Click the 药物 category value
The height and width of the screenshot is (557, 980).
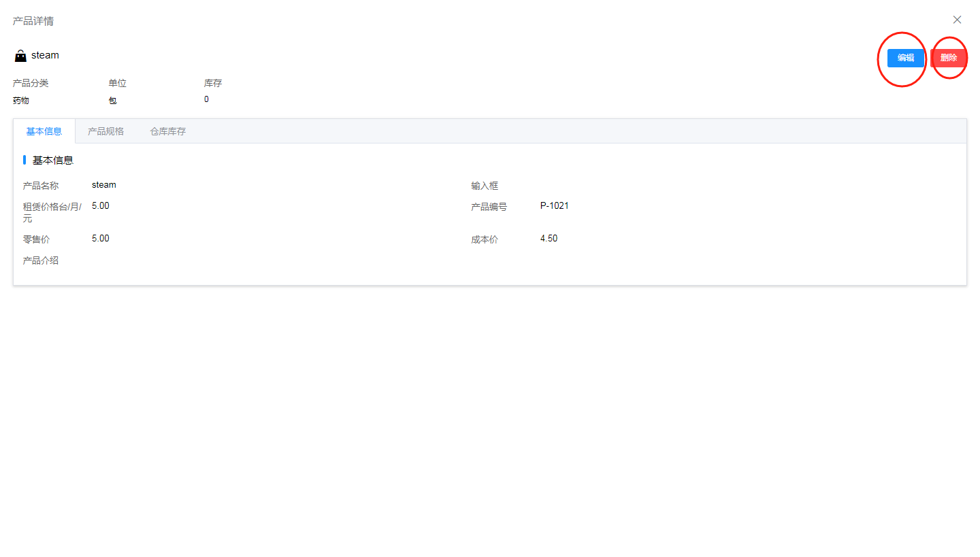click(21, 101)
